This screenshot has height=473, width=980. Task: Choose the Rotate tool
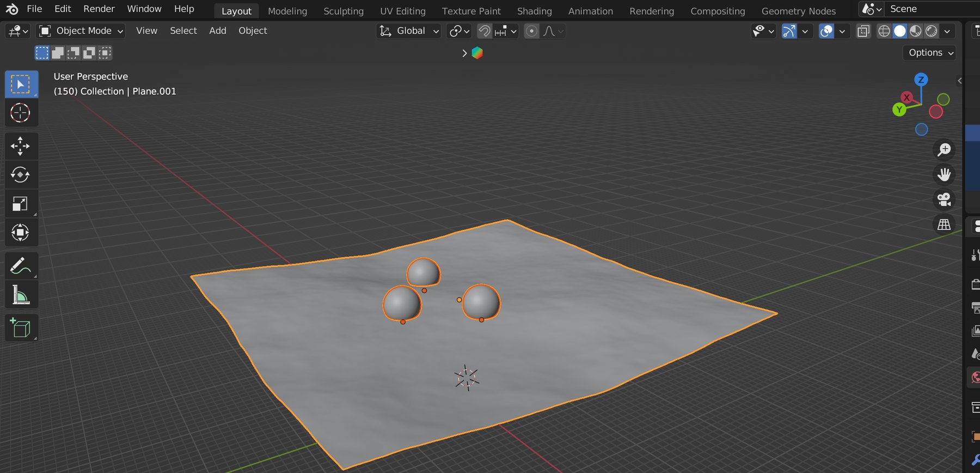21,175
